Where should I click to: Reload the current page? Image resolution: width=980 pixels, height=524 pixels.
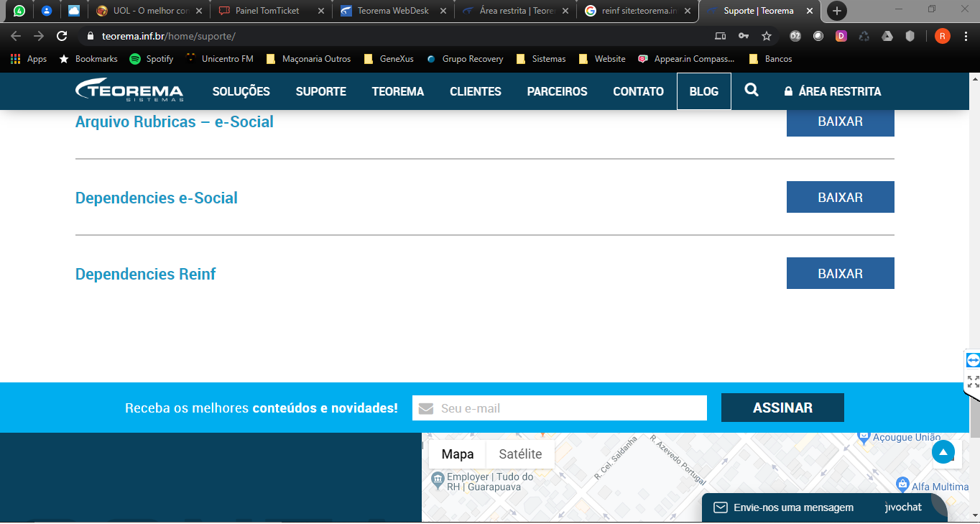click(x=62, y=36)
